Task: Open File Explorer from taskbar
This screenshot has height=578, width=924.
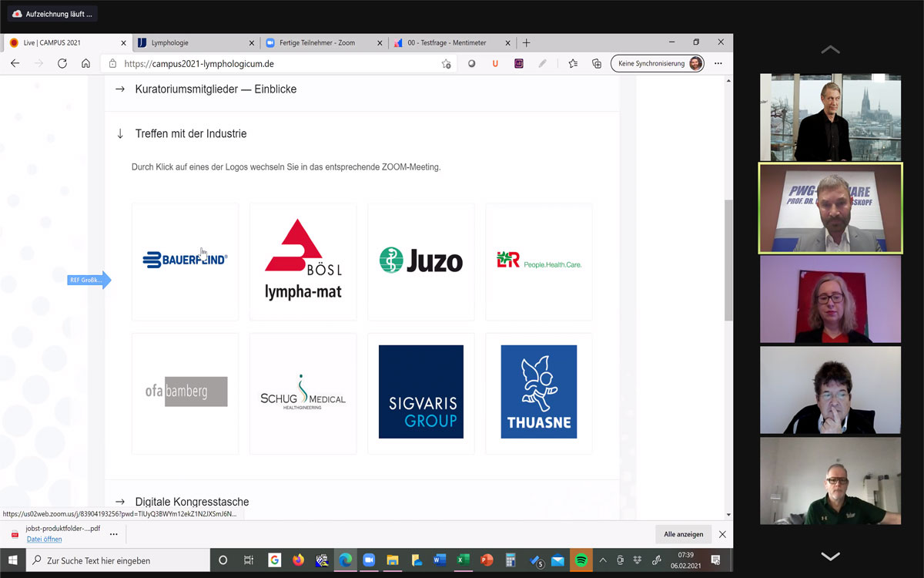Action: tap(392, 560)
